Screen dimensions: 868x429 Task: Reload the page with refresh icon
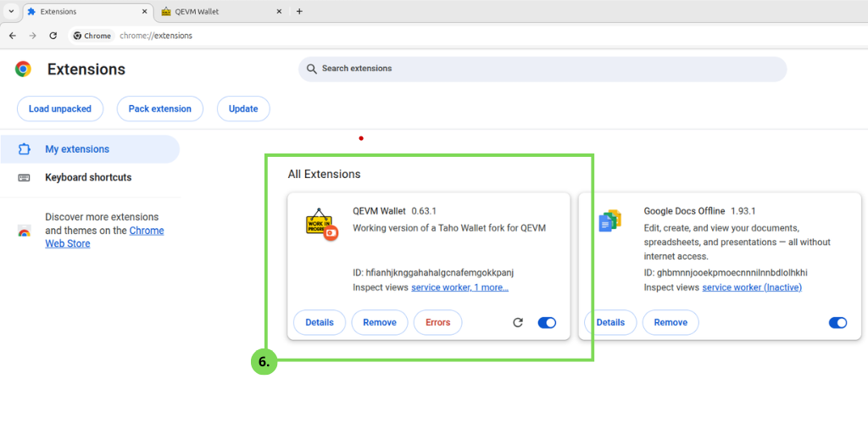(x=53, y=36)
